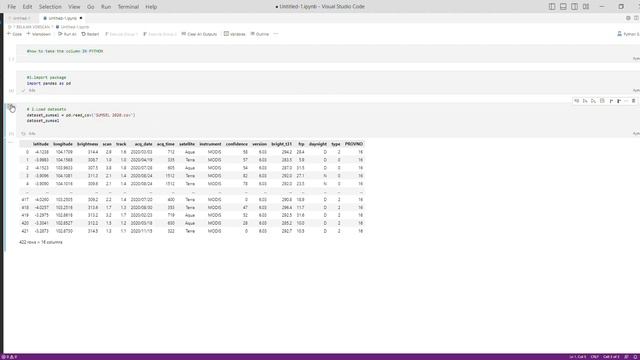Click row index 417 in the table
Image resolution: width=640 pixels, height=360 pixels.
25,200
